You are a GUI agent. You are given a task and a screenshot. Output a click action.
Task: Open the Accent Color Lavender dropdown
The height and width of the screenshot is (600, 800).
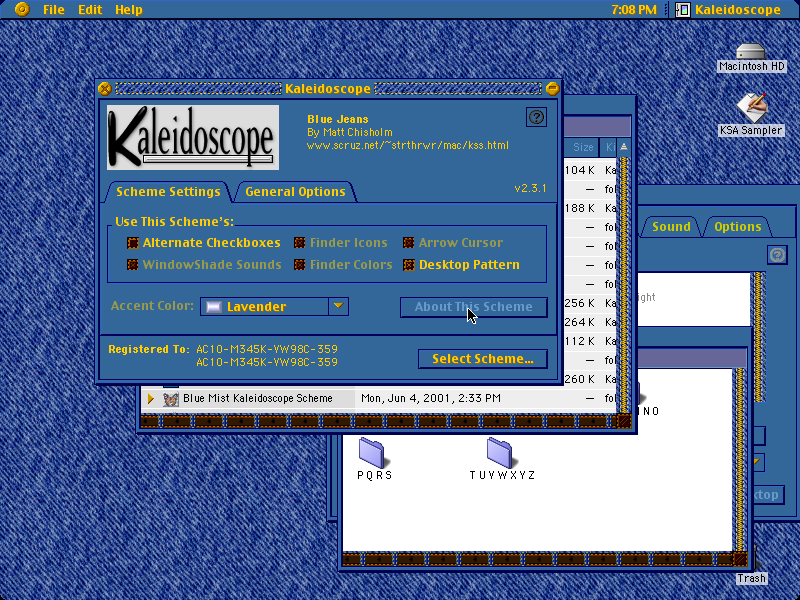pyautogui.click(x=274, y=307)
